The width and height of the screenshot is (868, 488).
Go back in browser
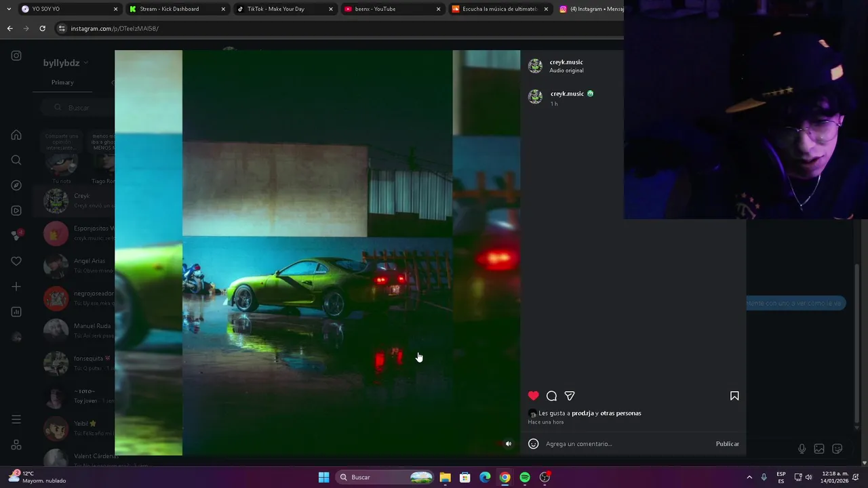[x=9, y=28]
